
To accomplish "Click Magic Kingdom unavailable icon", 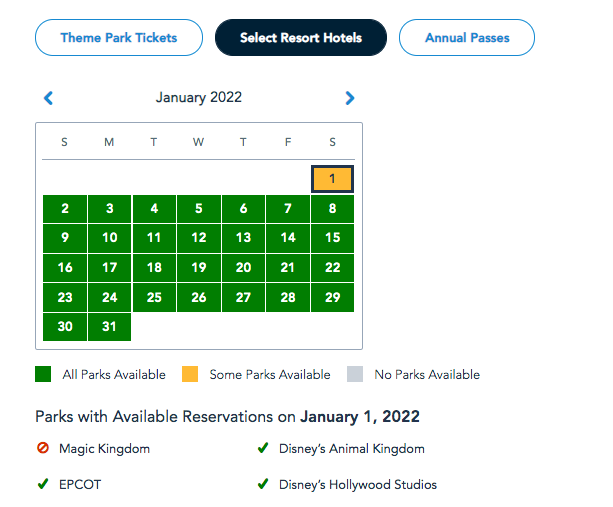I will coord(43,449).
